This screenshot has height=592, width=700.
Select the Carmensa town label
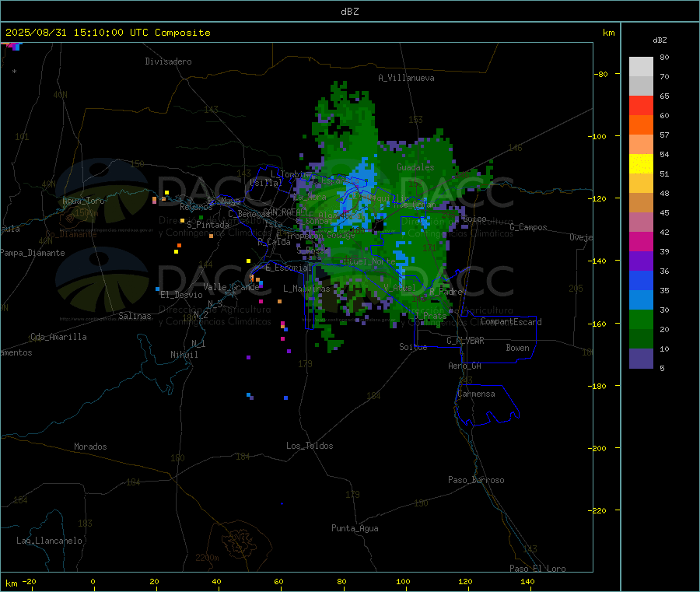tap(476, 394)
